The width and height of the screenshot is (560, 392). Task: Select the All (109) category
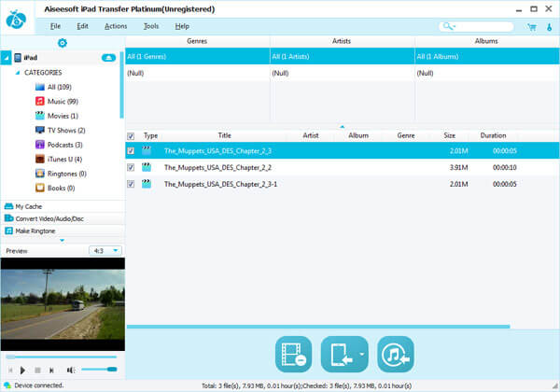click(x=60, y=87)
